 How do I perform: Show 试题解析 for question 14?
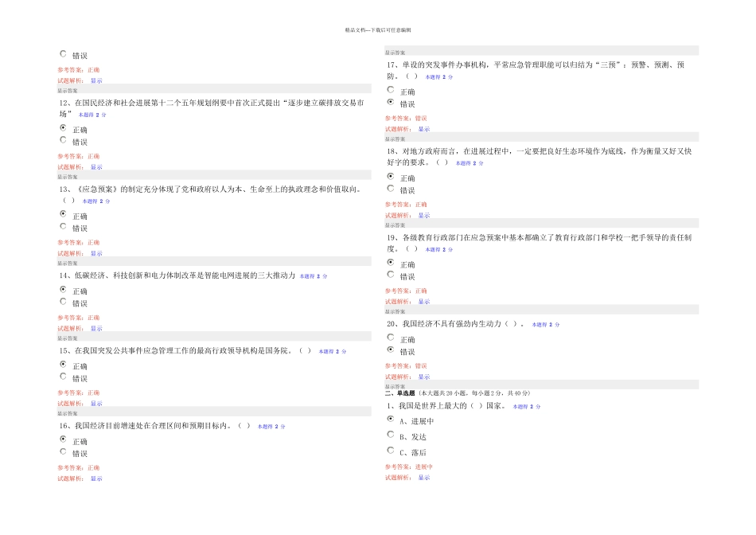click(x=96, y=329)
